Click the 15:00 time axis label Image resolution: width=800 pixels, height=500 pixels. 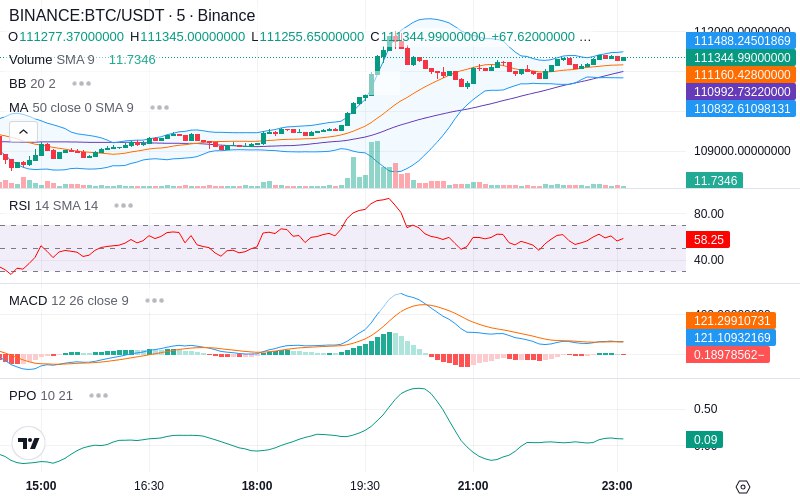click(41, 486)
